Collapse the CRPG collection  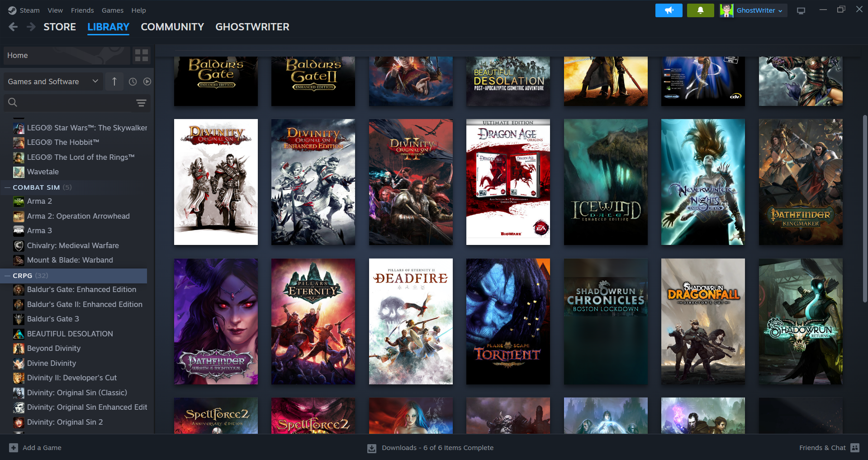click(7, 276)
